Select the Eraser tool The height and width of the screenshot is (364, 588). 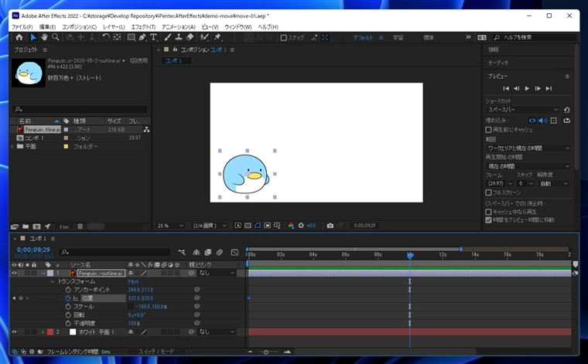click(x=190, y=37)
